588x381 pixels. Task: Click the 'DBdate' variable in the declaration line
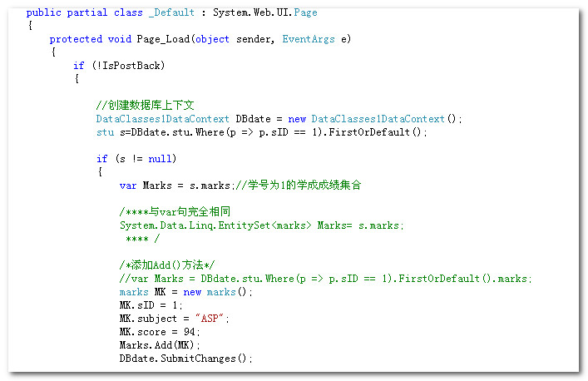click(253, 119)
